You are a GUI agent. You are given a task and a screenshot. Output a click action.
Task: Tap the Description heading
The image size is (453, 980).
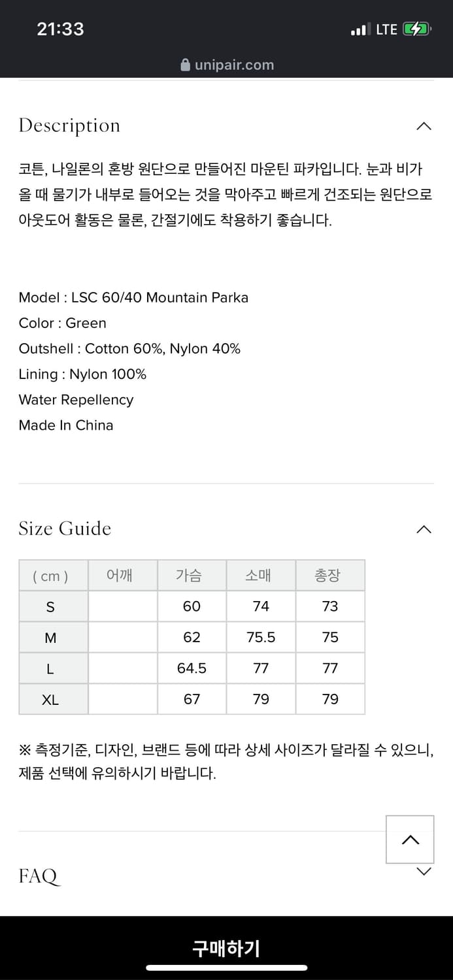pos(69,126)
